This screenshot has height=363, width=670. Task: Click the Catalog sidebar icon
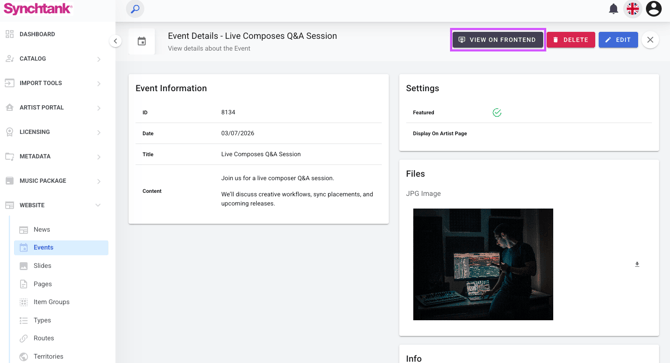pyautogui.click(x=9, y=59)
